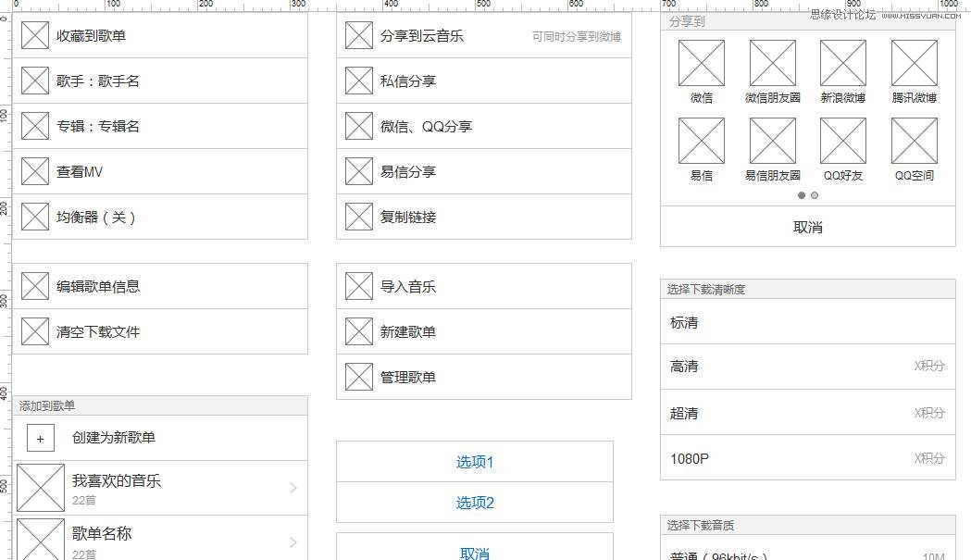Click icon beside 编辑歌单信息
The width and height of the screenshot is (971, 560).
[34, 286]
